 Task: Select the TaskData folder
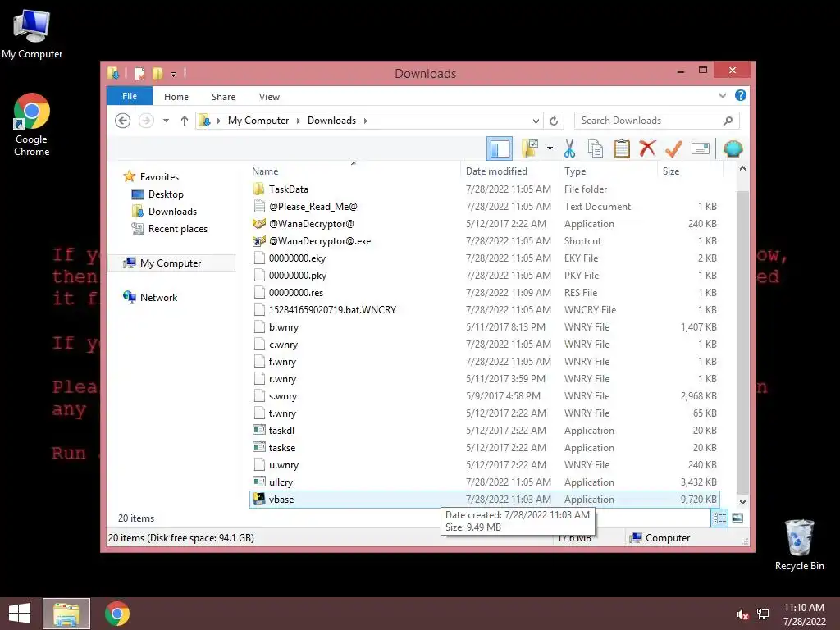[485, 189]
